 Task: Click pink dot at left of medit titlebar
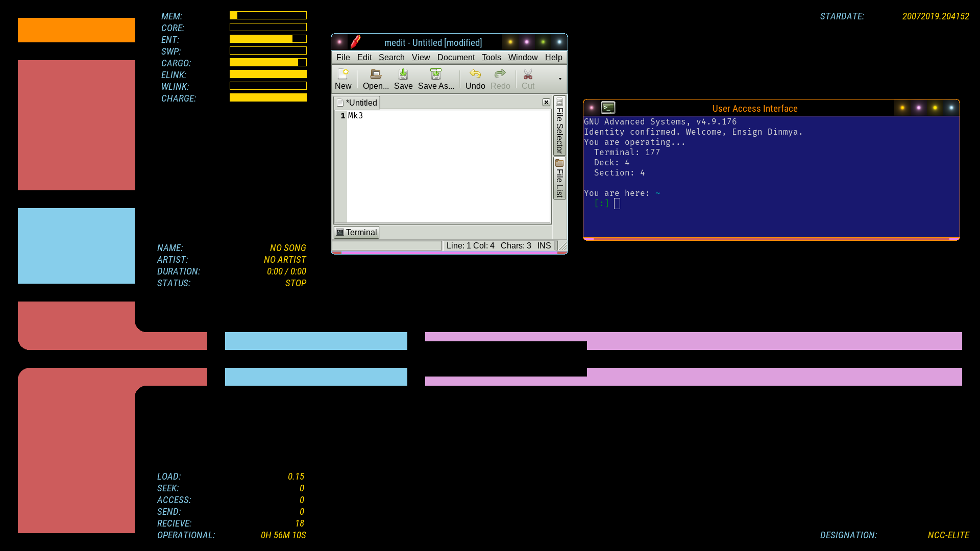tap(339, 42)
